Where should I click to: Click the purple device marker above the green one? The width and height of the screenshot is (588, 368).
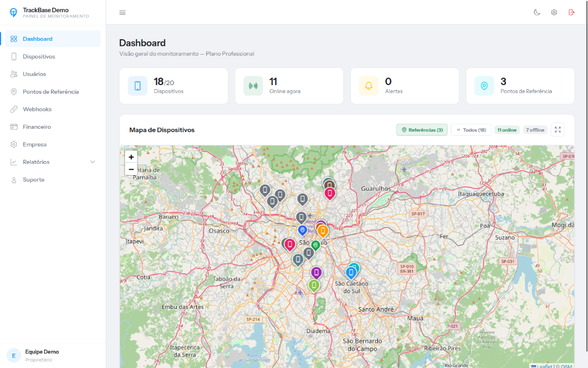click(316, 273)
